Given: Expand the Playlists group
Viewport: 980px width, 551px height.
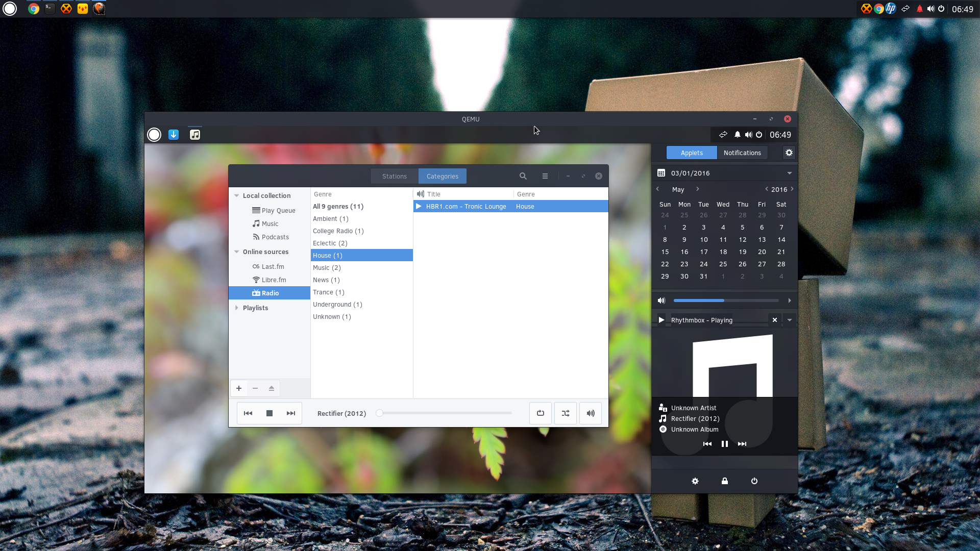Looking at the screenshot, I should pyautogui.click(x=237, y=308).
